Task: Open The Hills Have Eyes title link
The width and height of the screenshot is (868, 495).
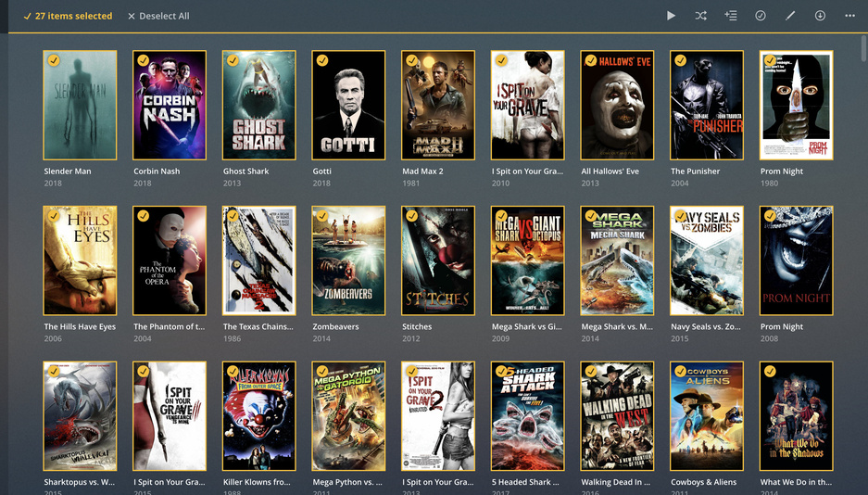Action: click(x=80, y=326)
